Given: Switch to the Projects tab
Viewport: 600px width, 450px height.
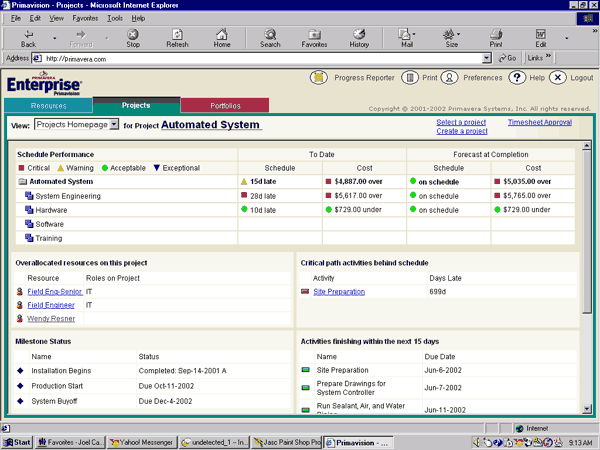Looking at the screenshot, I should coord(136,105).
